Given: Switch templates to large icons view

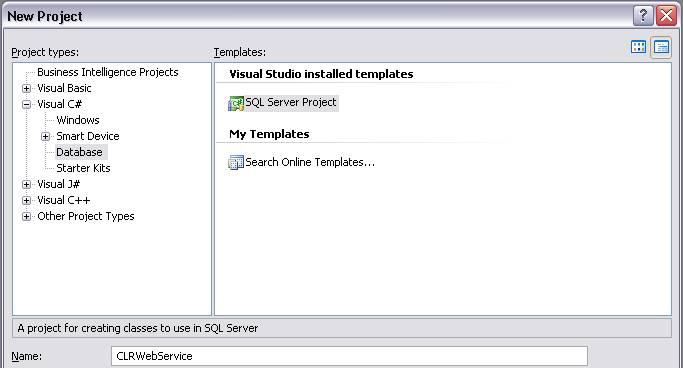Looking at the screenshot, I should pos(639,47).
